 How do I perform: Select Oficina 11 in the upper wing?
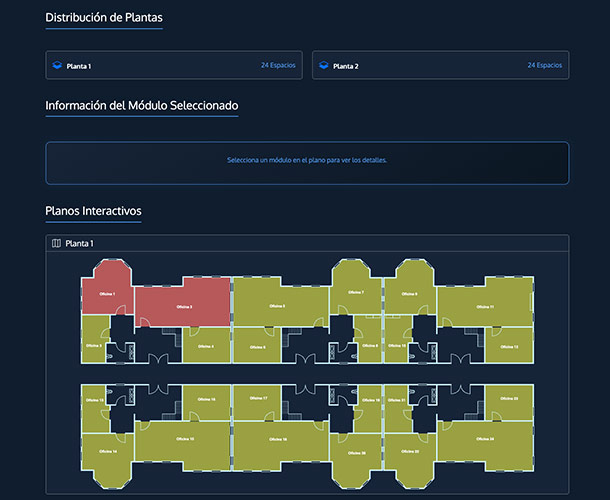pos(485,304)
